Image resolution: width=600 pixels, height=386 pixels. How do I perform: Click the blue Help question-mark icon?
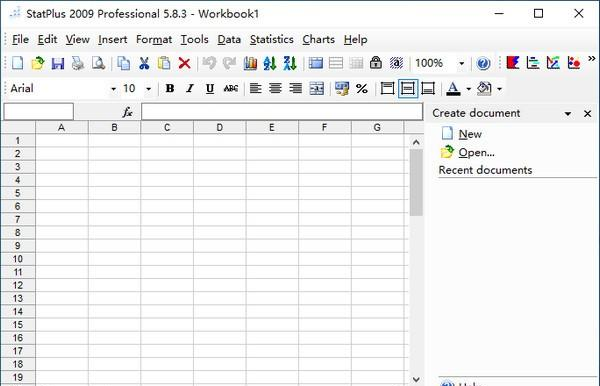pos(483,63)
